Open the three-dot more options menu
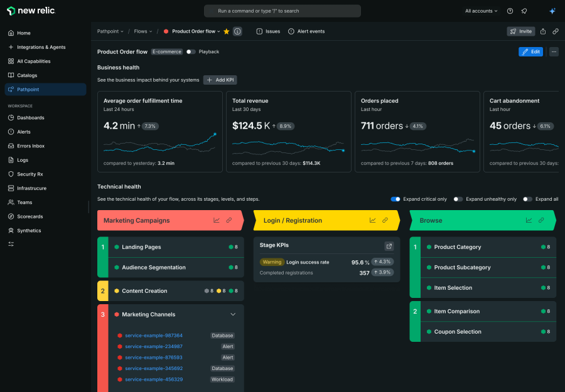This screenshot has height=392, width=565. pyautogui.click(x=554, y=52)
